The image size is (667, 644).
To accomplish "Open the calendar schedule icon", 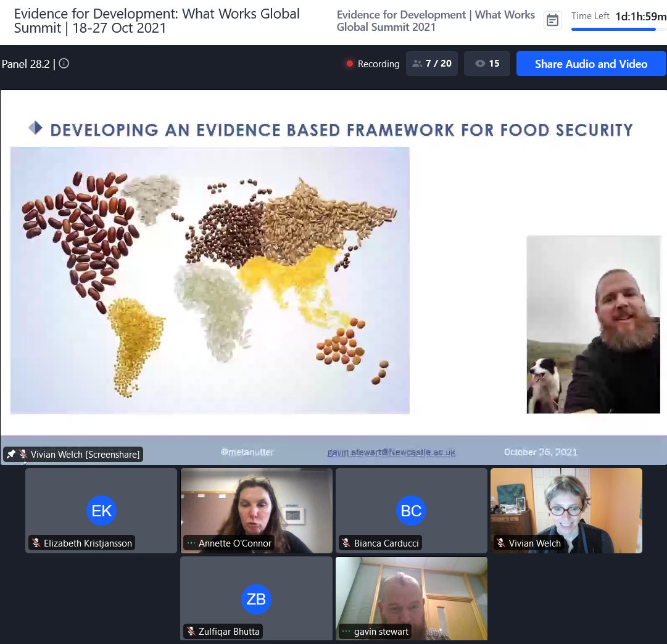I will (552, 20).
